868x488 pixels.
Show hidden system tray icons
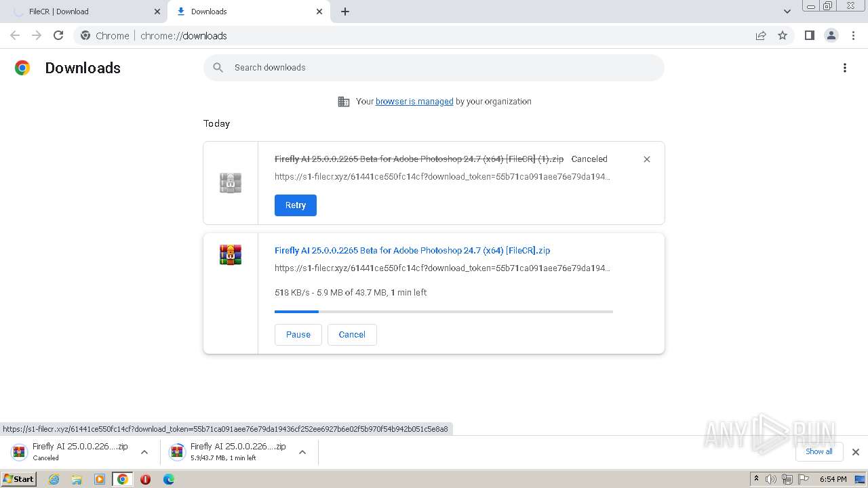click(756, 479)
